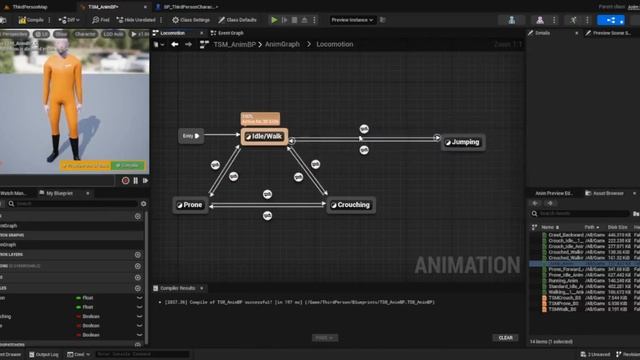Image resolution: width=640 pixels, height=360 pixels.
Task: Switch to My Blueprint tab
Action: click(59, 193)
